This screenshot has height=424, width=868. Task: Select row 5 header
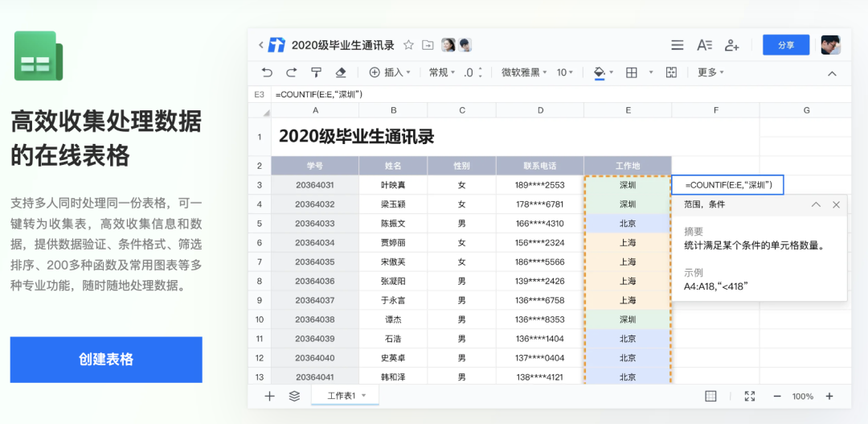tap(260, 224)
